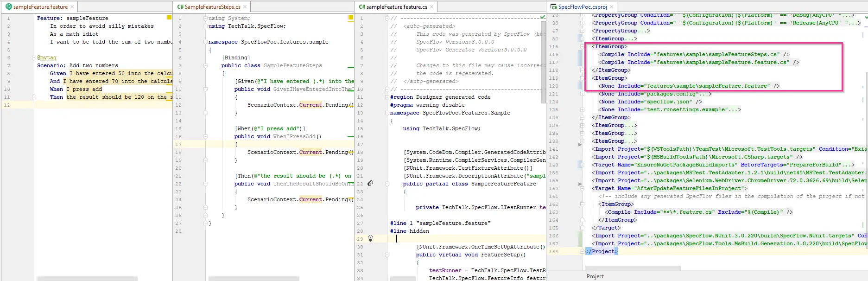Close the SampleFeatureSteps.cs tab
868x281 pixels.
245,7
